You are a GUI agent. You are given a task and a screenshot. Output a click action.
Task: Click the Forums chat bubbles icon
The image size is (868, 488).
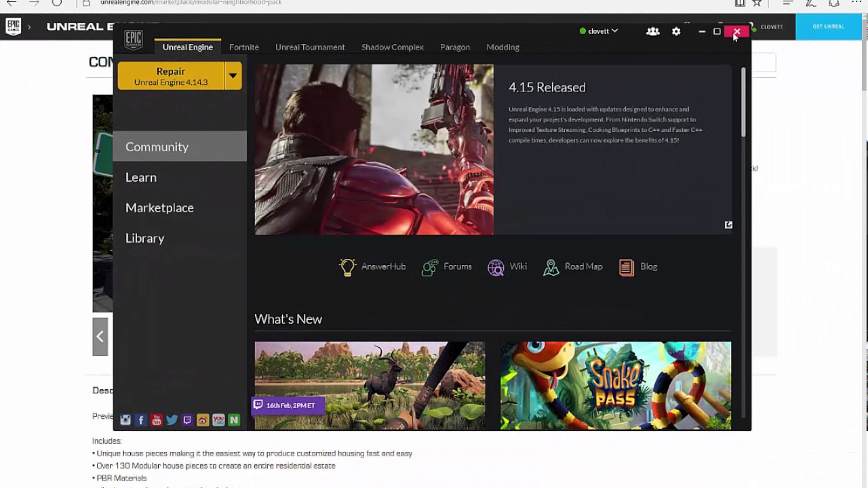click(x=430, y=267)
